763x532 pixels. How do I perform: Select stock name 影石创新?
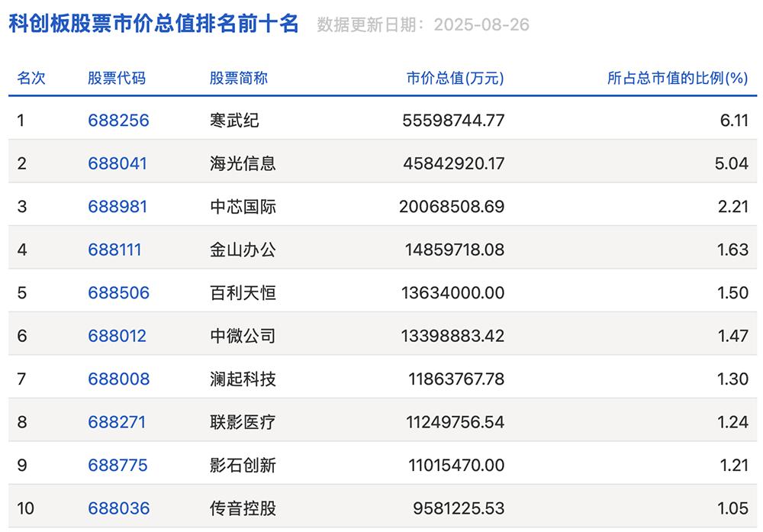tap(243, 466)
